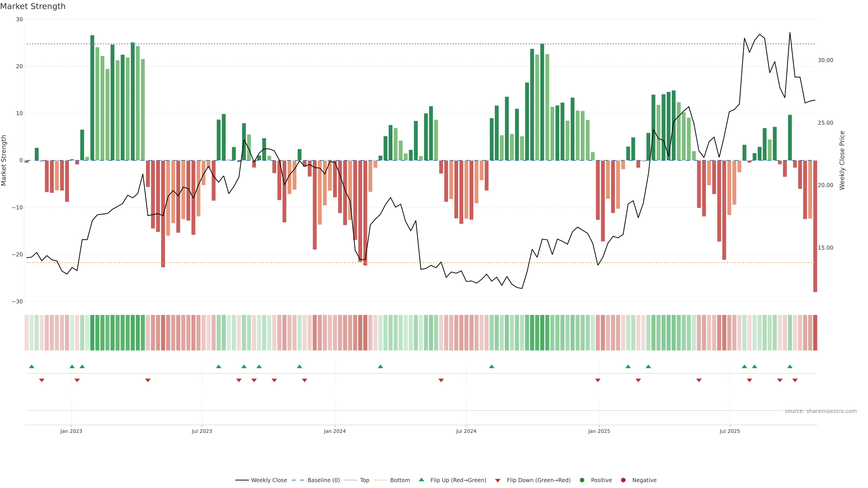Click the Jul 2025 x-axis label
Image resolution: width=868 pixels, height=488 pixels.
coord(729,431)
